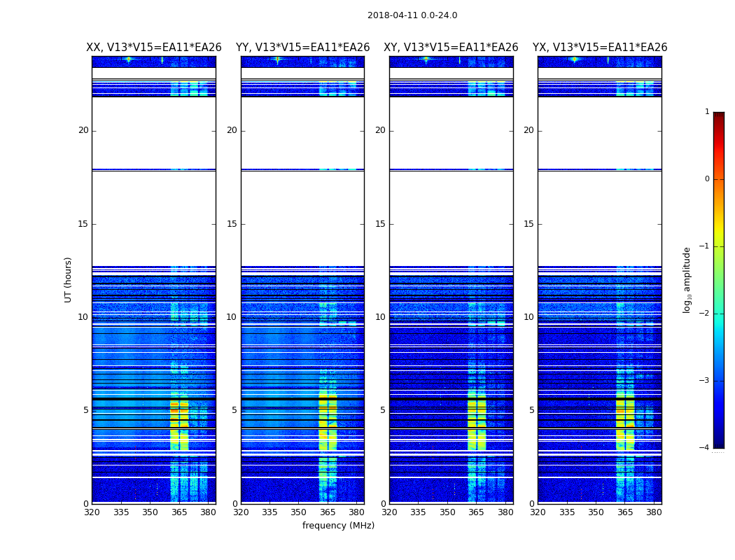Click the YX panel title text
The height and width of the screenshot is (560, 735).
[599, 48]
